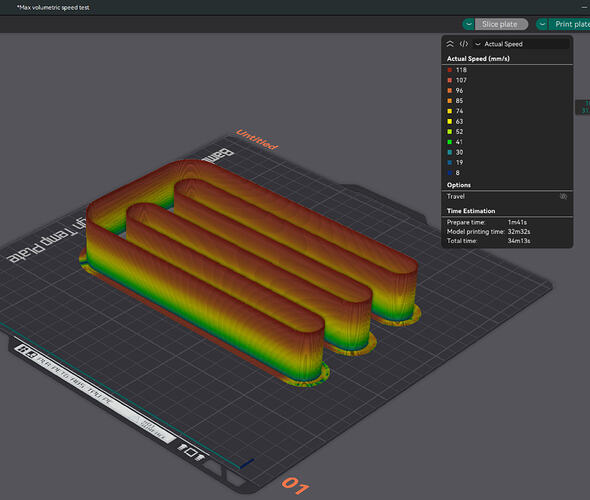The image size is (590, 500).
Task: Click the window title 'Max volumetric speed test'
Action: point(53,8)
